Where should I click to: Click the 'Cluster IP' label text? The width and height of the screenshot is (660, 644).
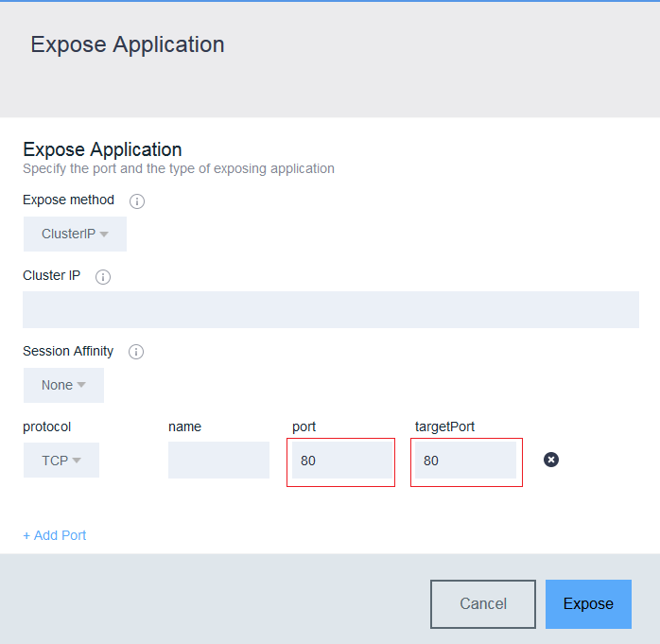51,276
